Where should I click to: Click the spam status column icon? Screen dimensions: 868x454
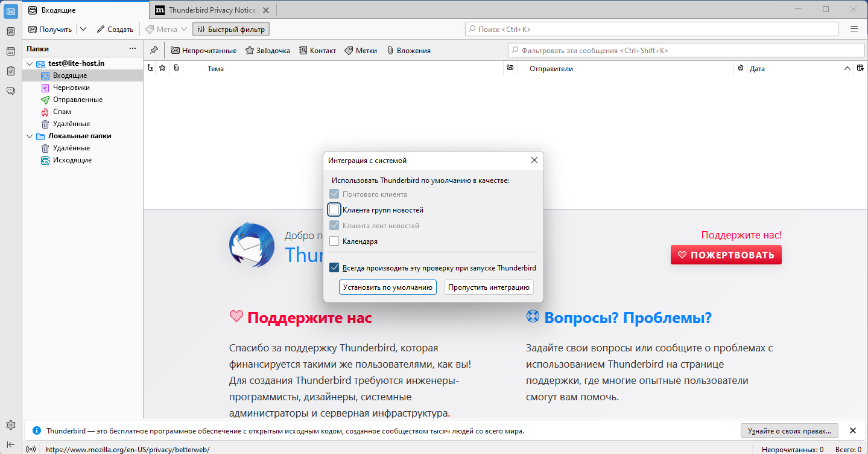pyautogui.click(x=740, y=68)
